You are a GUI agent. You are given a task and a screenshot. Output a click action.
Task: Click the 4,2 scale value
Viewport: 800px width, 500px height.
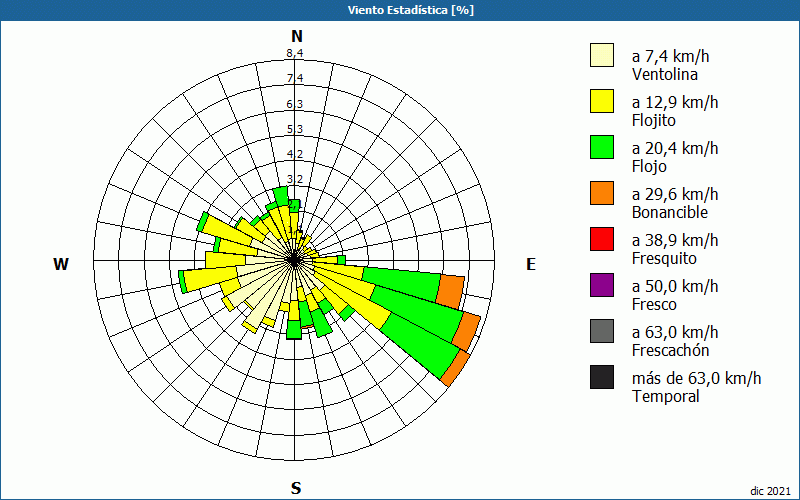[295, 154]
